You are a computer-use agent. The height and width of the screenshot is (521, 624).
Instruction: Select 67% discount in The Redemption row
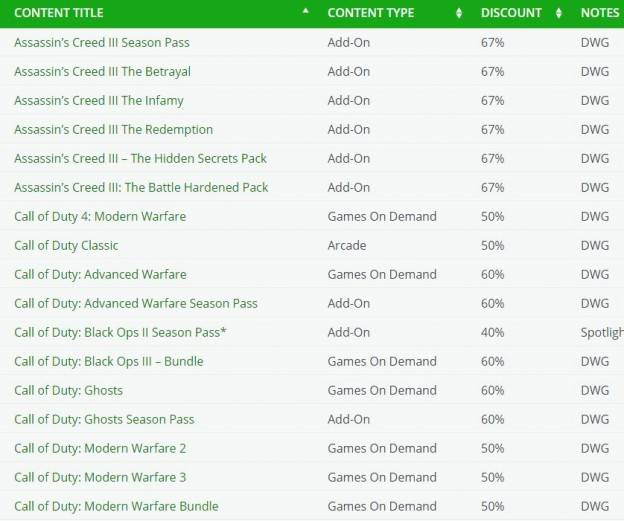pyautogui.click(x=492, y=130)
